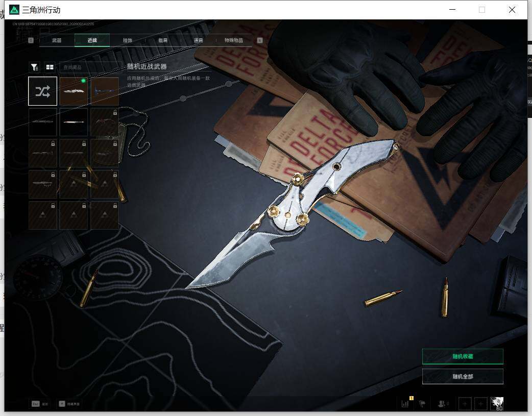Image resolution: width=532 pixels, height=416 pixels.
Task: Open the filter icon above the item grid
Action: coord(34,67)
